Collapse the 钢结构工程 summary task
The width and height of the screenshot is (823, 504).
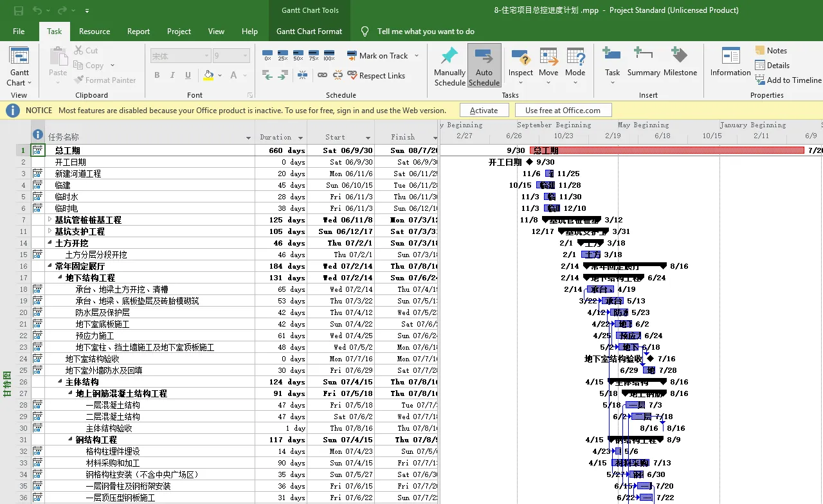(71, 440)
